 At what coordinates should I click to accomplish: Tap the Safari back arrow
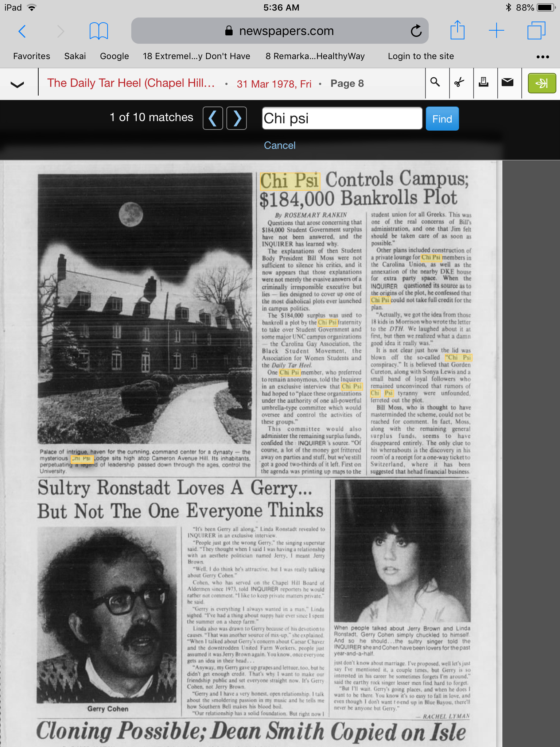tap(22, 31)
